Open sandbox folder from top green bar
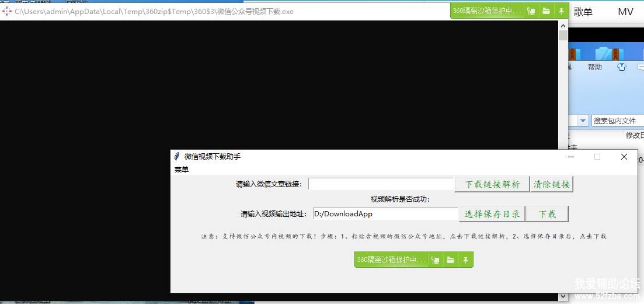 pyautogui.click(x=546, y=11)
